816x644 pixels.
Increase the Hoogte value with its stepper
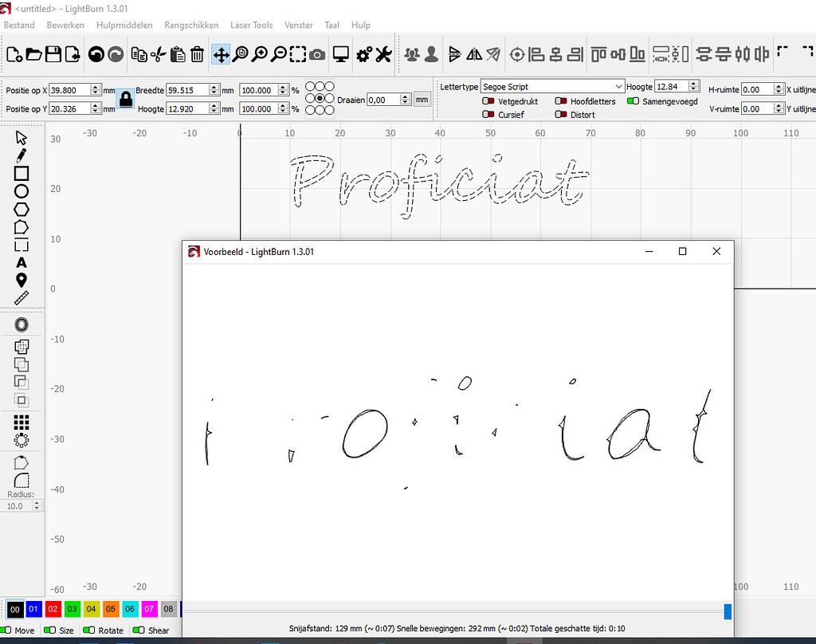[x=692, y=83]
